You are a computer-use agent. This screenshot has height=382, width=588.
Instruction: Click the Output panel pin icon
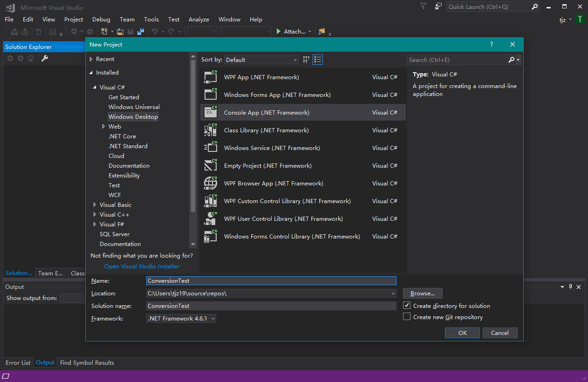click(570, 287)
